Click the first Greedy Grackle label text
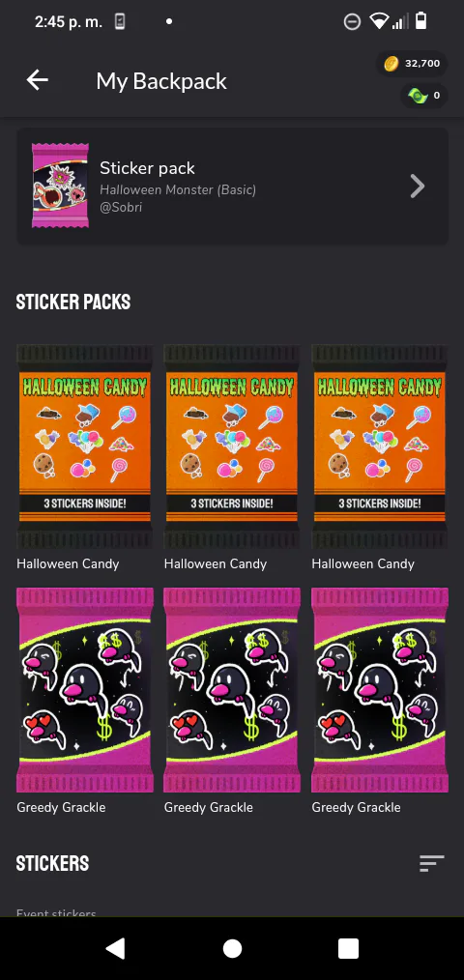Image resolution: width=464 pixels, height=980 pixels. 61,808
